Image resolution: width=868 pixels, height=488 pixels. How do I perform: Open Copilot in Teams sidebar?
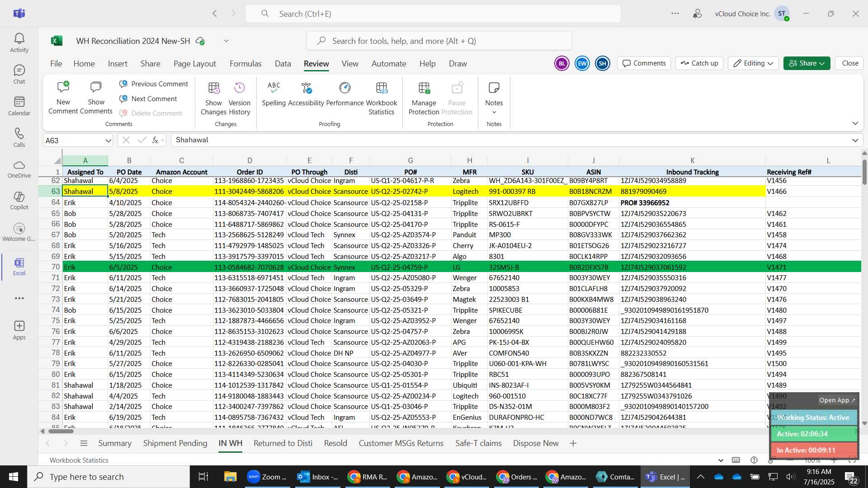[x=19, y=201]
